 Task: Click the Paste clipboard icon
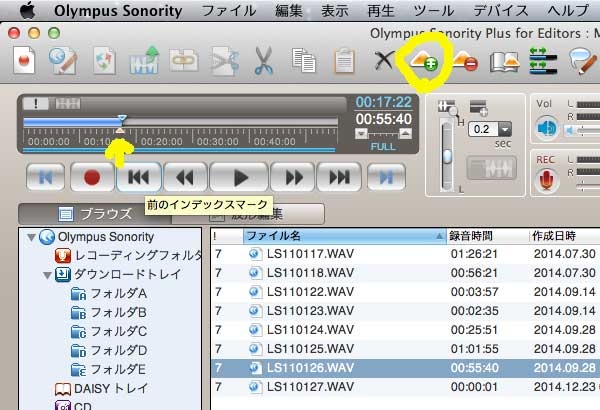pos(344,60)
